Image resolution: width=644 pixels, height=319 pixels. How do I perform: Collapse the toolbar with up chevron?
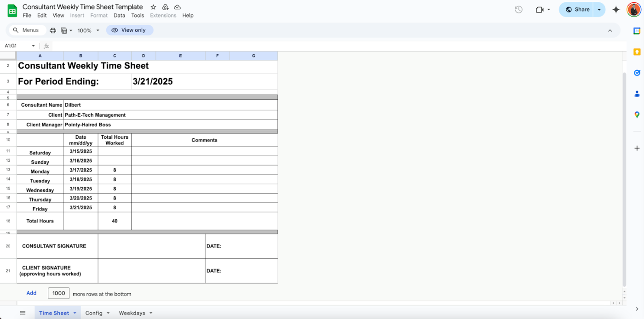(610, 31)
